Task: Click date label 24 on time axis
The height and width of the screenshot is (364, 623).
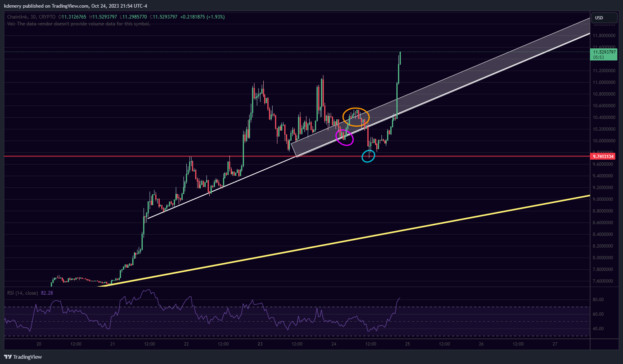Action: coord(334,344)
